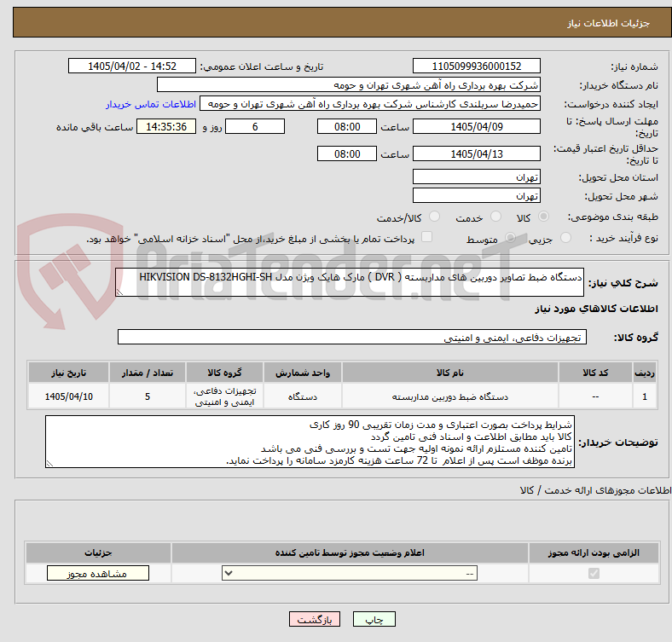672x642 pixels.
Task: Click the announcement date field 1405/04/02
Action: (x=132, y=66)
